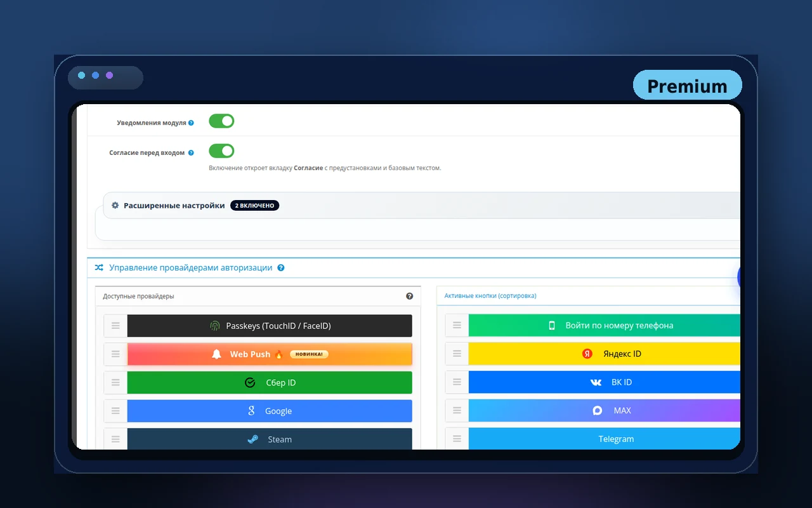Image resolution: width=812 pixels, height=508 pixels.
Task: Turn off Согласие перед входом switch
Action: point(221,151)
